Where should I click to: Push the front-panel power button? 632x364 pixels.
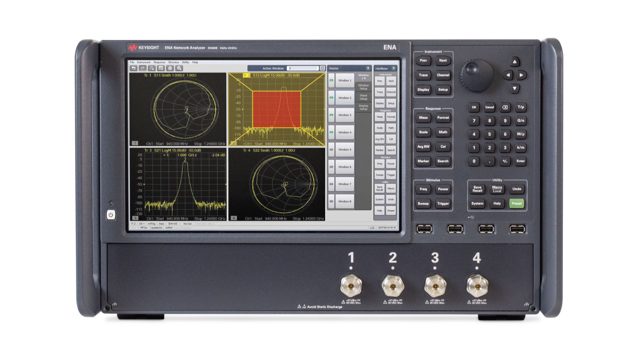coord(111,215)
